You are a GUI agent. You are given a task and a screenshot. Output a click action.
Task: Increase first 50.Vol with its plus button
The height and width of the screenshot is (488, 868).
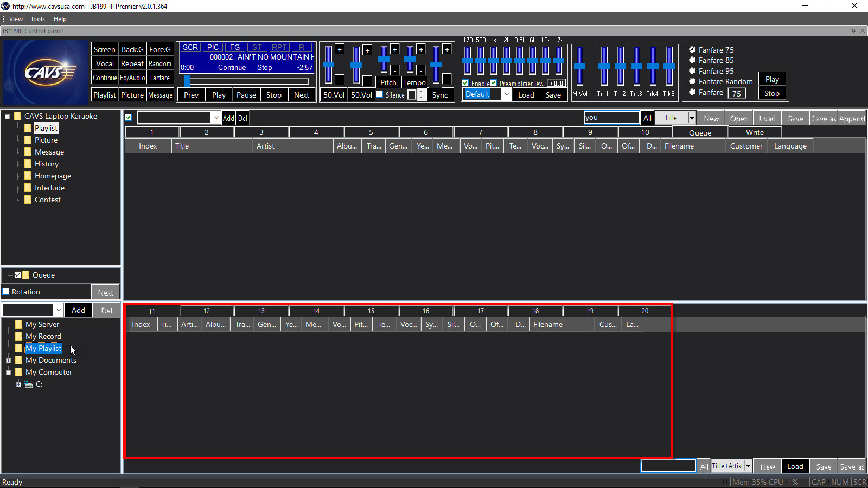pyautogui.click(x=340, y=49)
